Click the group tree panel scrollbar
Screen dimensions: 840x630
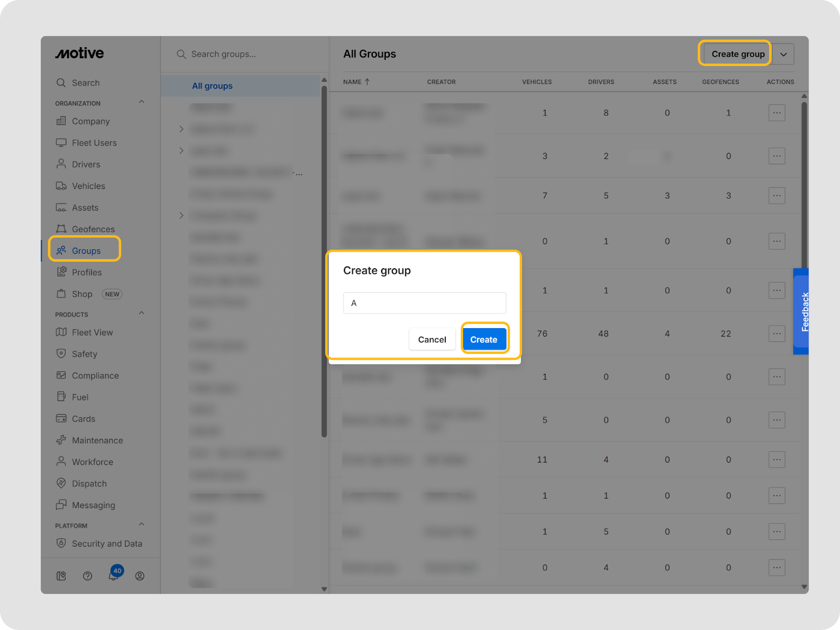(324, 261)
